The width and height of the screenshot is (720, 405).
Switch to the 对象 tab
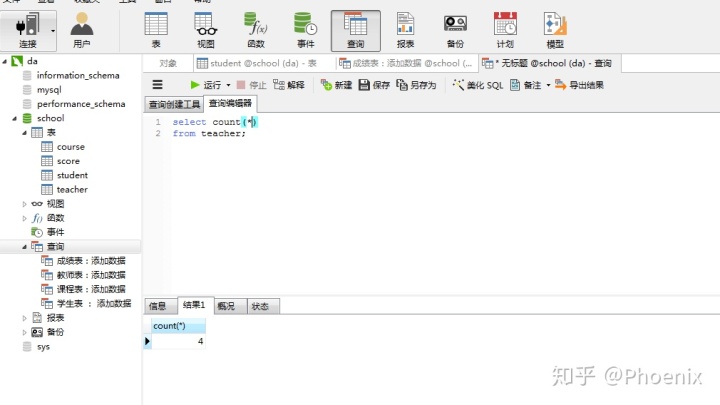tap(168, 63)
